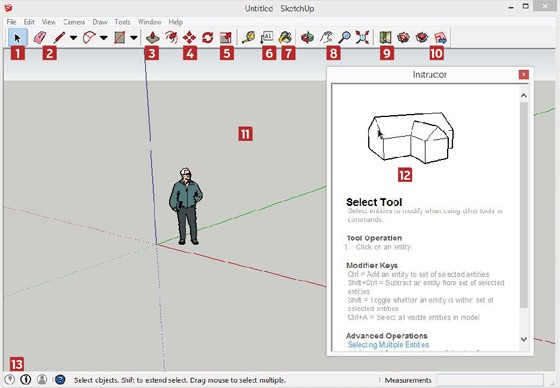Viewport: 560px width, 388px height.
Task: Select the Scale tool
Action: pos(226,37)
